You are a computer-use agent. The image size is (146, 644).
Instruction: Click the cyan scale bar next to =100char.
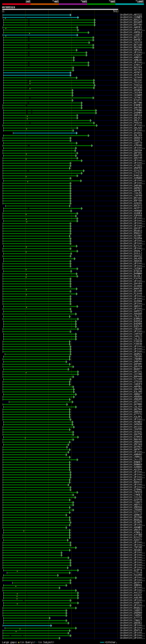coord(102,642)
